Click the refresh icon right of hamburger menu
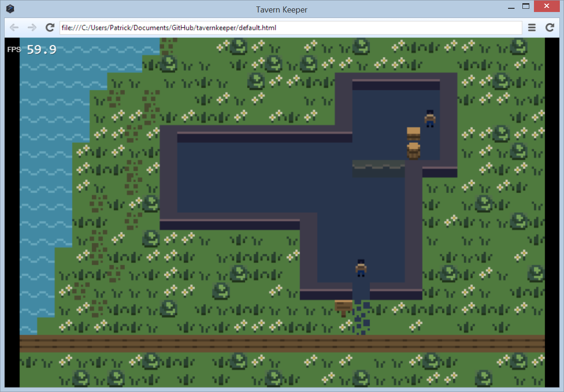 coord(550,28)
